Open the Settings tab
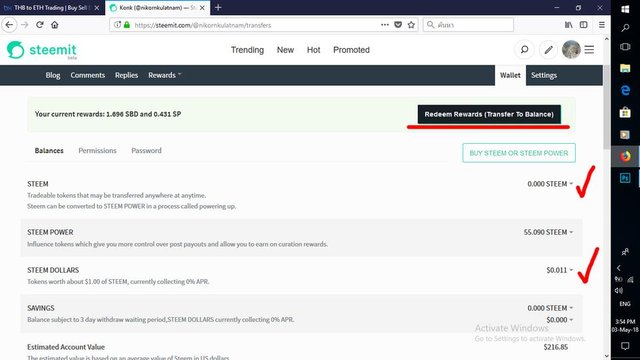Image resolution: width=640 pixels, height=360 pixels. coord(544,75)
